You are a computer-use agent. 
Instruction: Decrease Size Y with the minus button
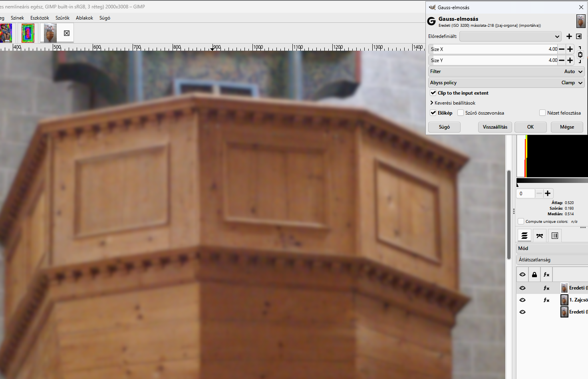[x=562, y=60]
